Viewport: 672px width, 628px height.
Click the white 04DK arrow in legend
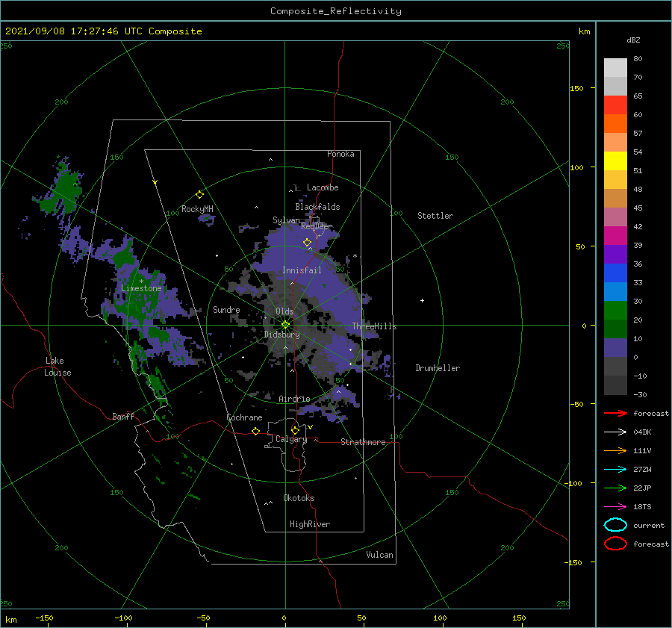coord(615,432)
